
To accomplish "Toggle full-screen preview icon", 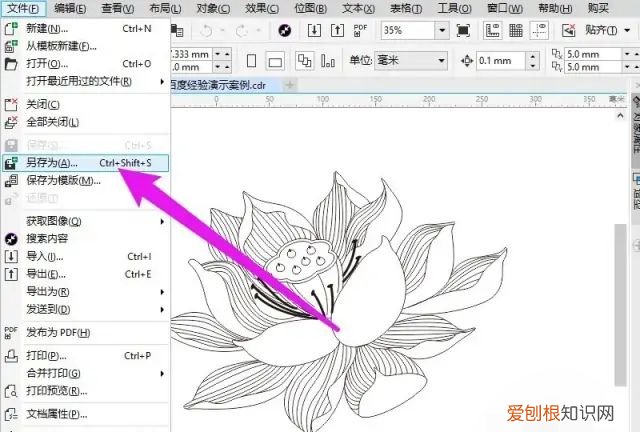I will pyautogui.click(x=463, y=30).
